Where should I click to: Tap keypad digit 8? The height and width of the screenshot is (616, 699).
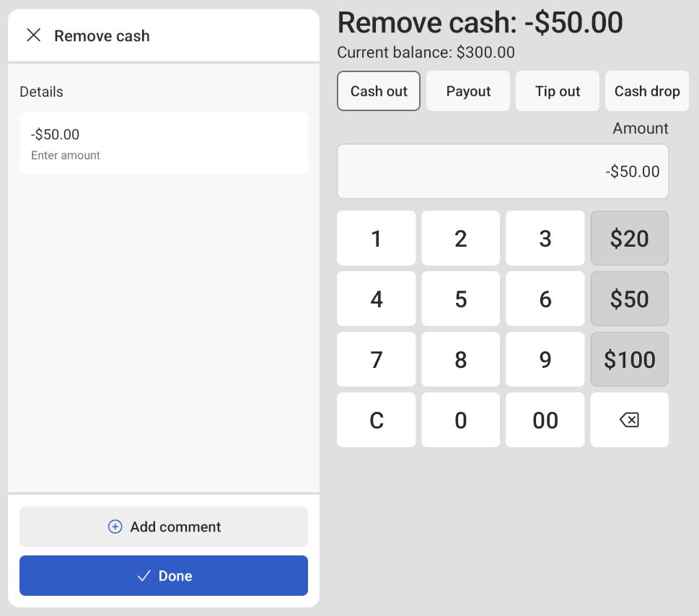click(460, 360)
